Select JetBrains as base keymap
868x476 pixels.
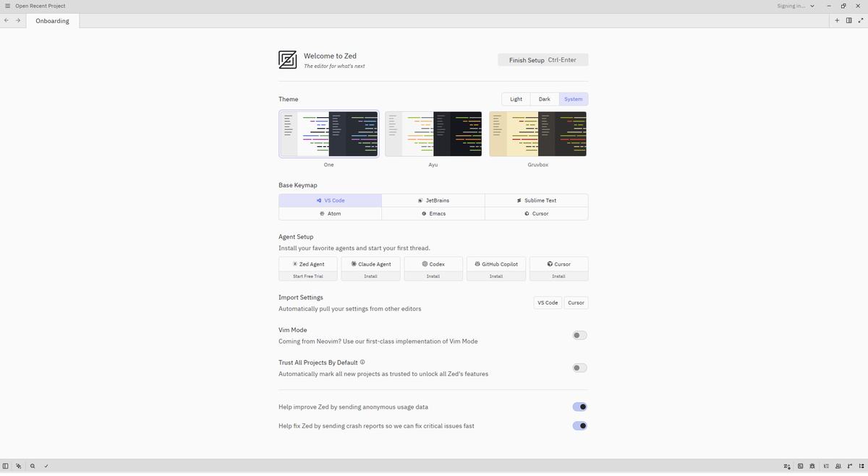tap(433, 200)
